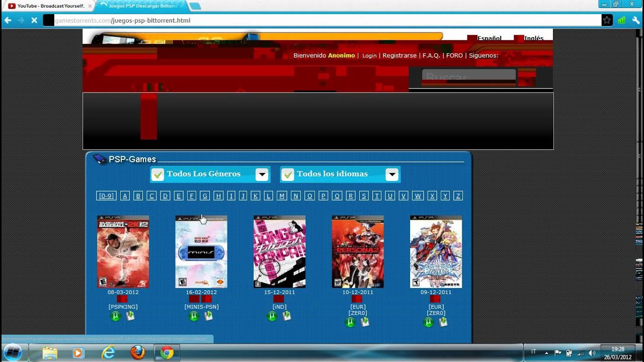The height and width of the screenshot is (362, 644).
Task: Switch site language to Español
Action: pyautogui.click(x=489, y=38)
